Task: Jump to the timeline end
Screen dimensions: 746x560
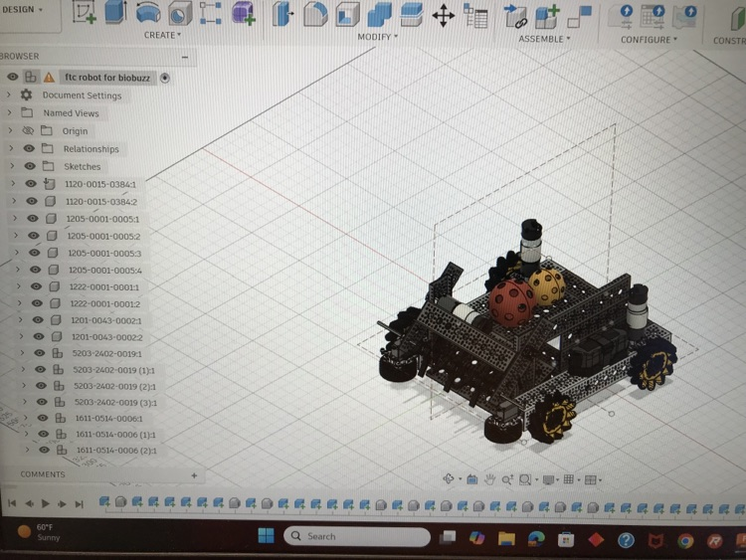Action: pos(80,504)
